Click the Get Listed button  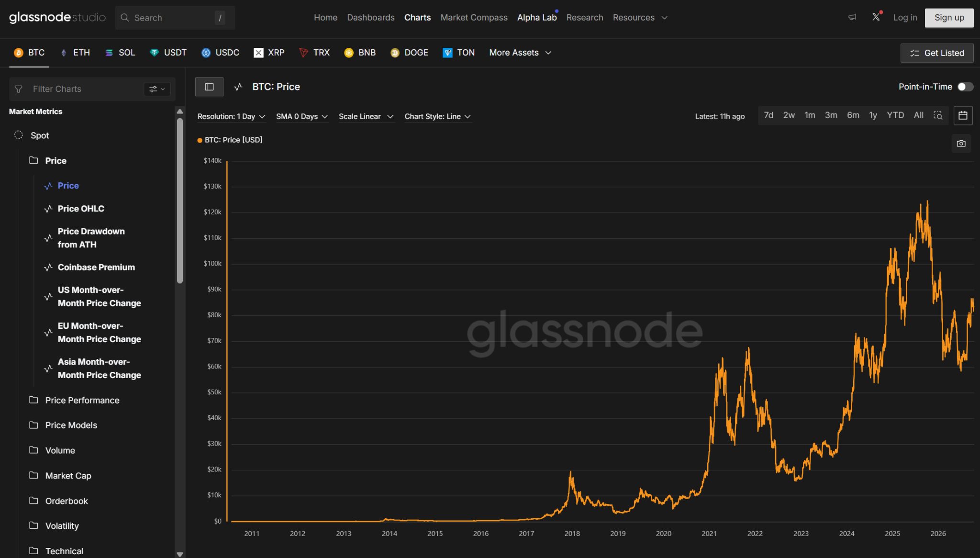tap(936, 53)
